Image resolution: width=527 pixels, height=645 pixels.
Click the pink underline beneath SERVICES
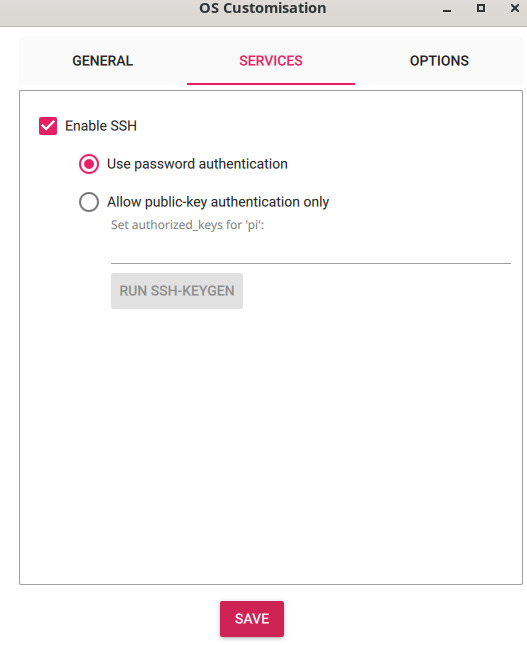coord(271,84)
